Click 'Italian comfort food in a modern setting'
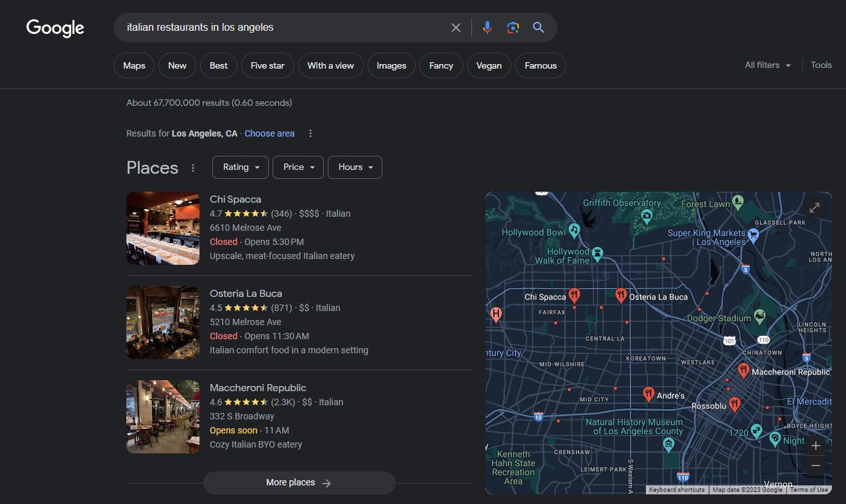846x504 pixels. [289, 350]
